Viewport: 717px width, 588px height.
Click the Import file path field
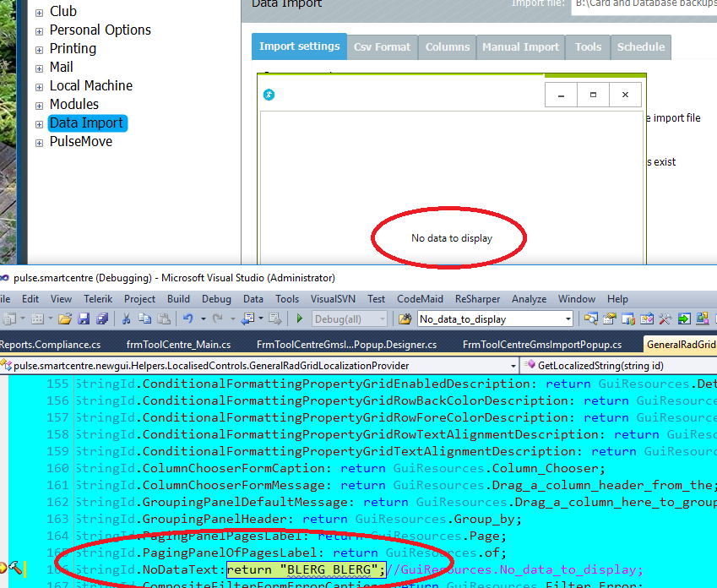point(644,4)
